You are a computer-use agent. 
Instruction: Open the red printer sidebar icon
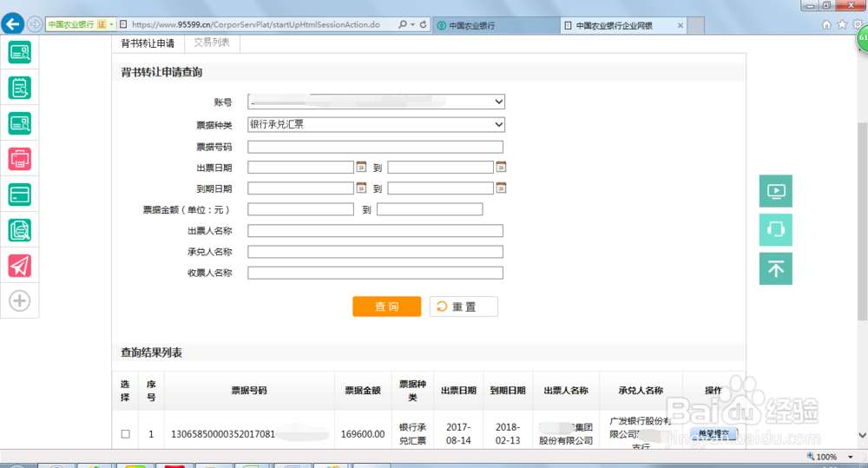point(20,159)
